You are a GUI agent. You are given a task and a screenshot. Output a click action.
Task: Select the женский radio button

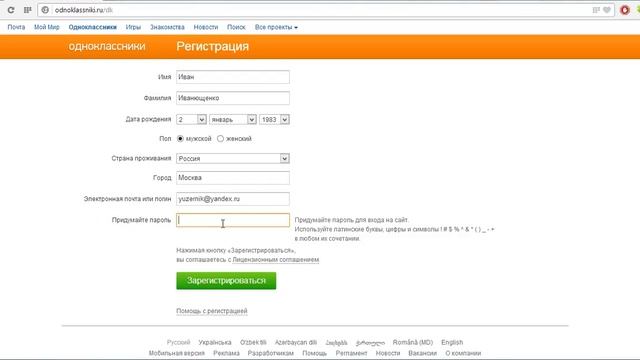click(220, 139)
